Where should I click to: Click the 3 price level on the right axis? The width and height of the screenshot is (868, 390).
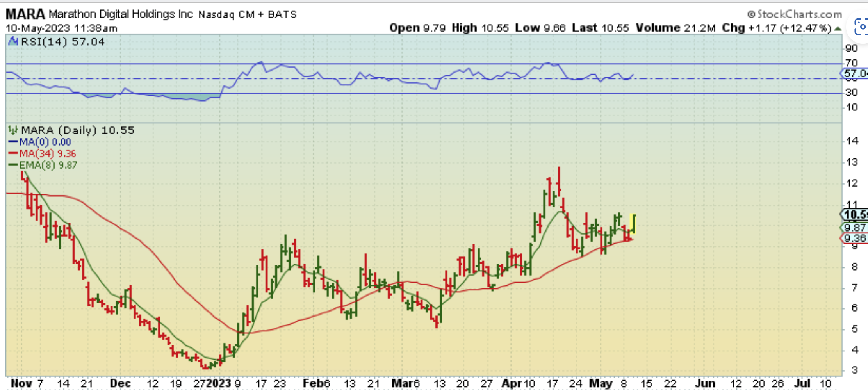pos(855,370)
